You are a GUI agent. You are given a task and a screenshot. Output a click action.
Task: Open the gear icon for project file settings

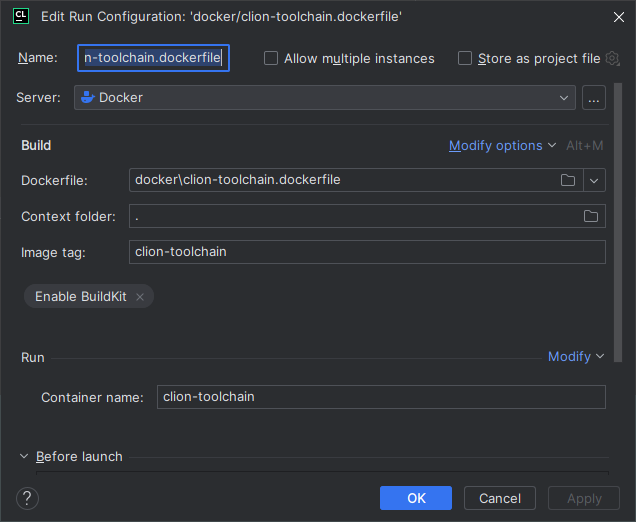(x=612, y=58)
